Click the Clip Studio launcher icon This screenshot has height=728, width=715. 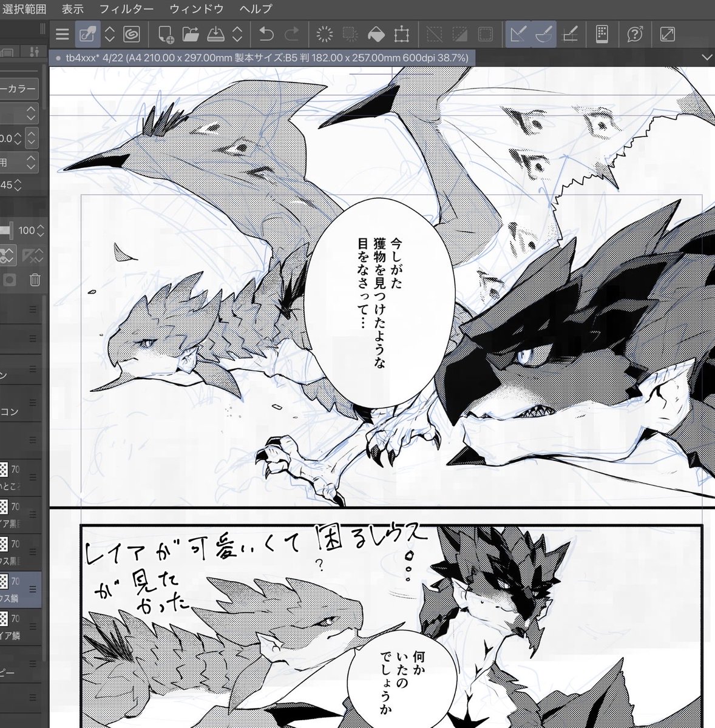point(132,34)
